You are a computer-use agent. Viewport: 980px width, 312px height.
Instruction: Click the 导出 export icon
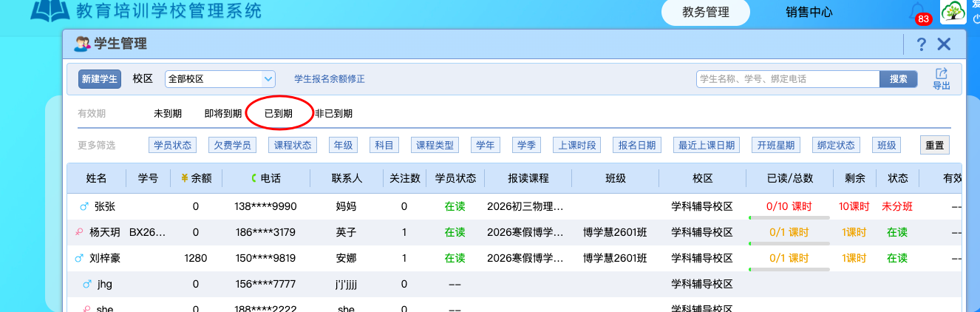[942, 78]
